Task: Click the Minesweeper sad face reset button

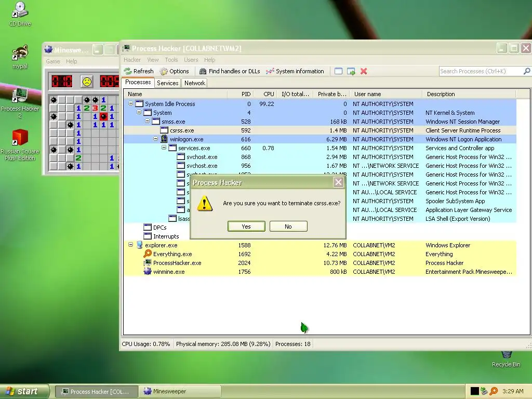Action: point(87,82)
